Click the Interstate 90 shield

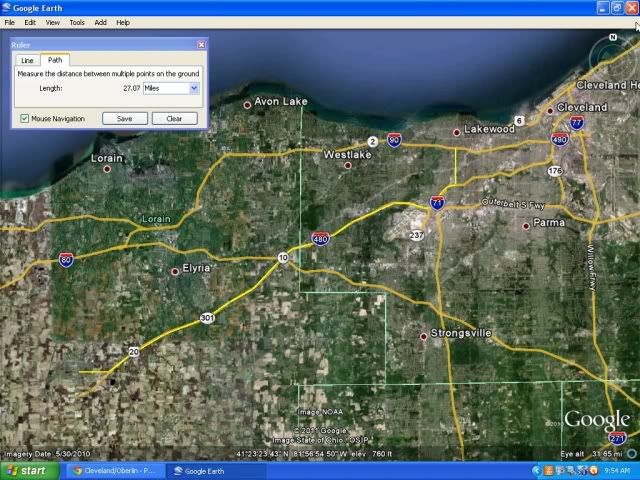394,140
